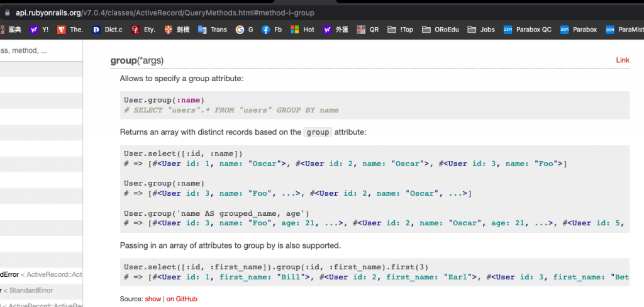Image resolution: width=644 pixels, height=307 pixels.
Task: Open the Ety. bookmark
Action: coord(143,30)
